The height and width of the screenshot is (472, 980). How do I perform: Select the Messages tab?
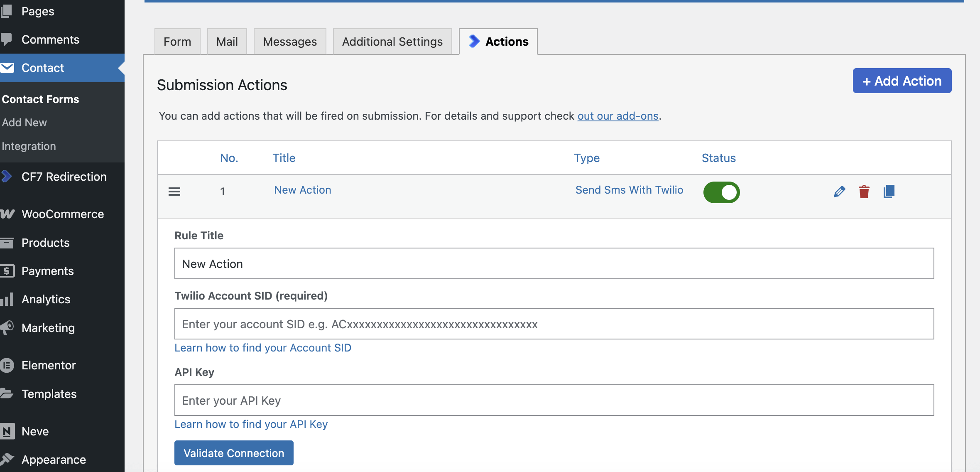coord(290,42)
